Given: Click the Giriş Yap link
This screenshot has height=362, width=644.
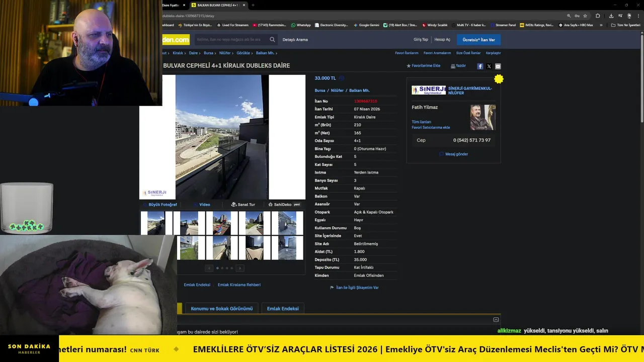Looking at the screenshot, I should point(421,39).
